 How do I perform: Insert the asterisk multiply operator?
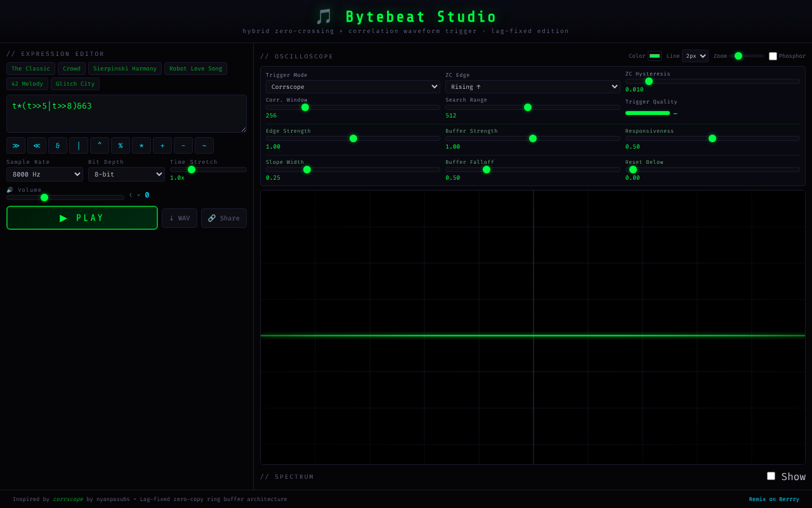141,145
